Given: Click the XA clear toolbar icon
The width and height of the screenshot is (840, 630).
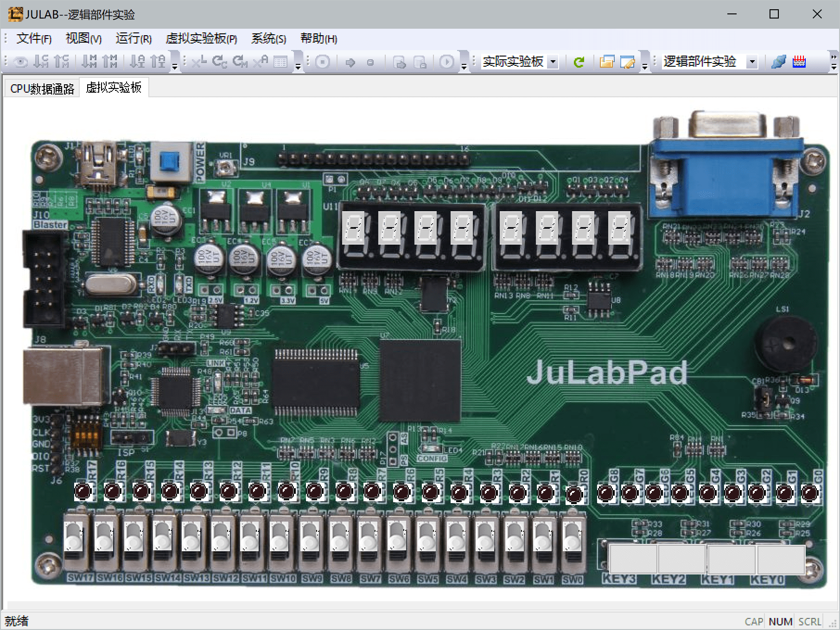Looking at the screenshot, I should (260, 62).
